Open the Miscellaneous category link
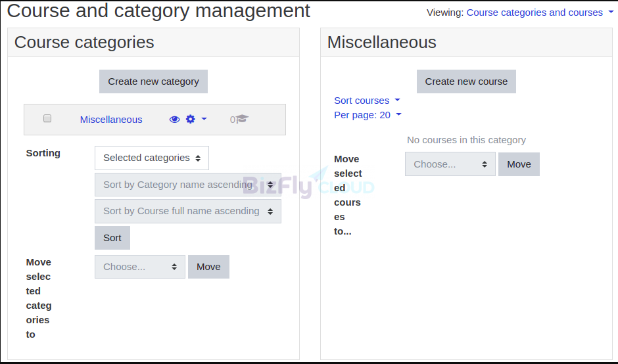 111,120
